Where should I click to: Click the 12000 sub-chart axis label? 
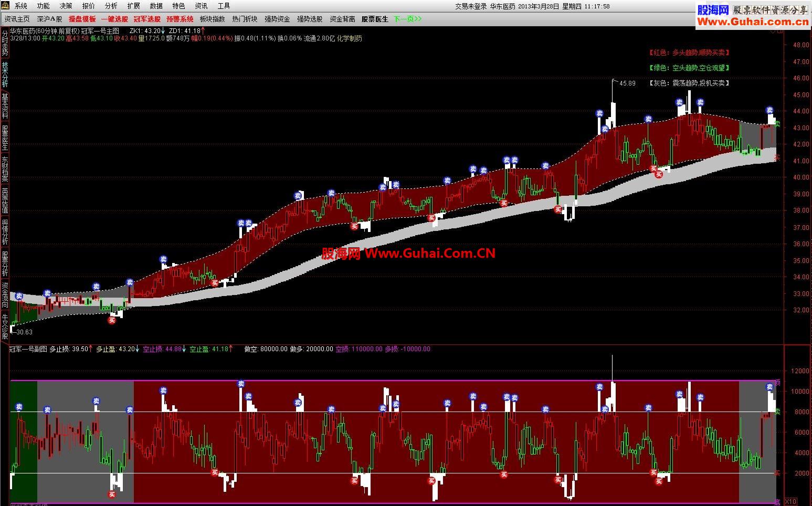(800, 371)
